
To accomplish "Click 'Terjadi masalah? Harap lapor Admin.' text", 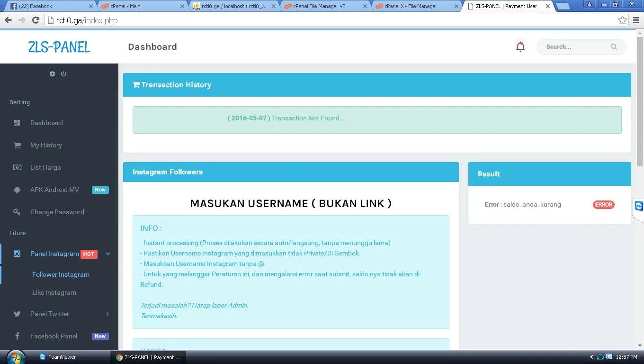I will 194,305.
